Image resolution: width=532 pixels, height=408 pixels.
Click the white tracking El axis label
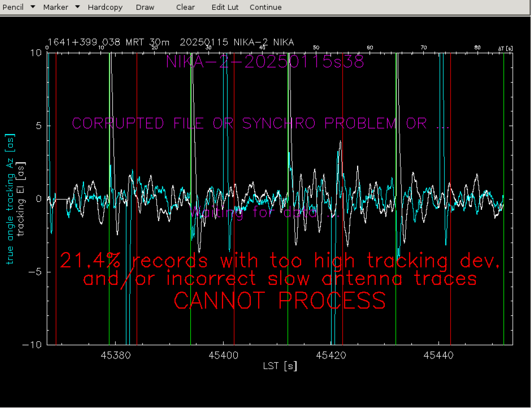21,199
